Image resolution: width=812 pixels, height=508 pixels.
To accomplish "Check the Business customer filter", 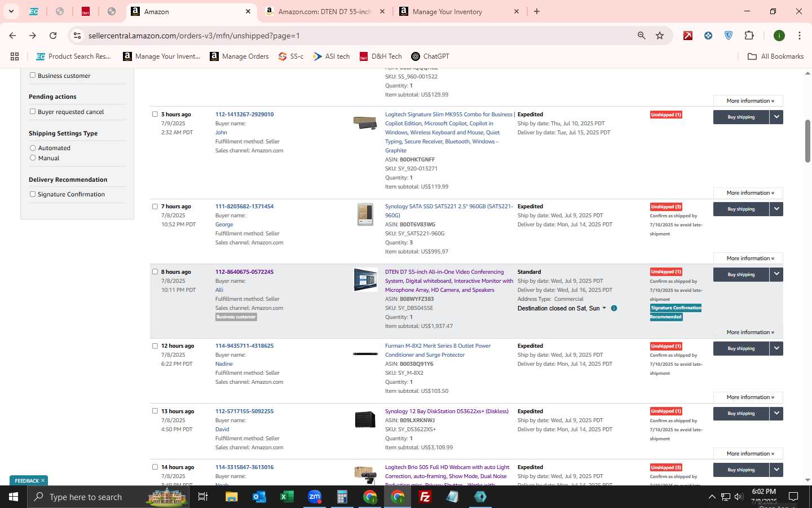I will (33, 75).
